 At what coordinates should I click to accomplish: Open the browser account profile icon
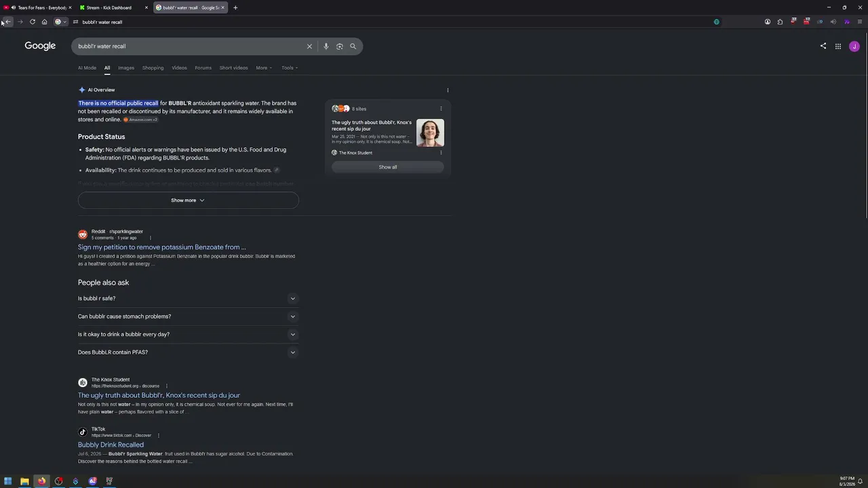point(768,22)
